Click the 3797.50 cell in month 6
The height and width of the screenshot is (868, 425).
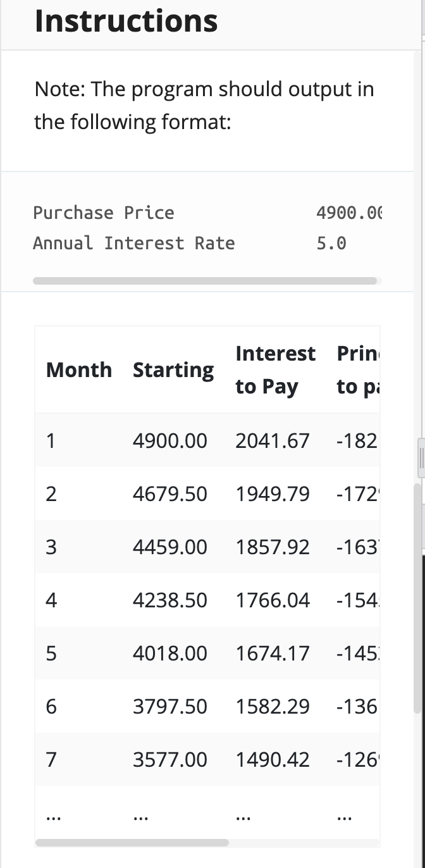point(170,707)
